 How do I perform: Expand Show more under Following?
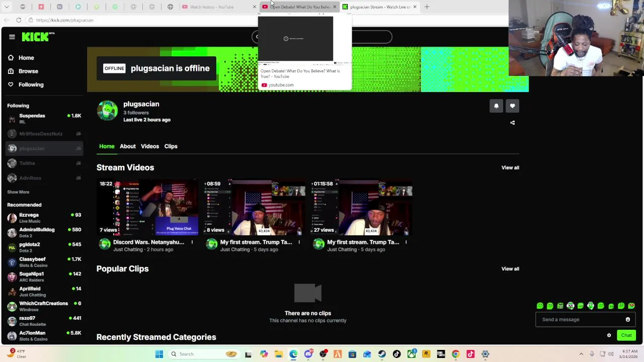18,192
